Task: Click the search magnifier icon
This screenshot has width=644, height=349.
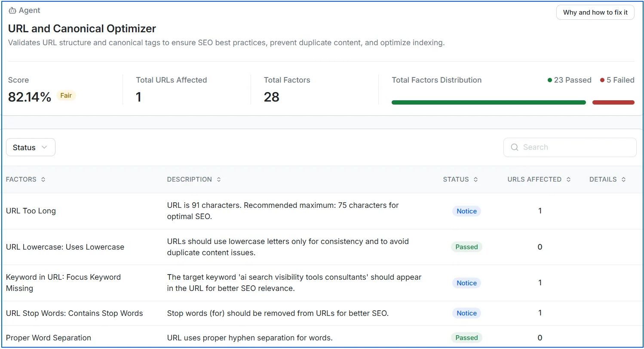Action: pyautogui.click(x=515, y=147)
